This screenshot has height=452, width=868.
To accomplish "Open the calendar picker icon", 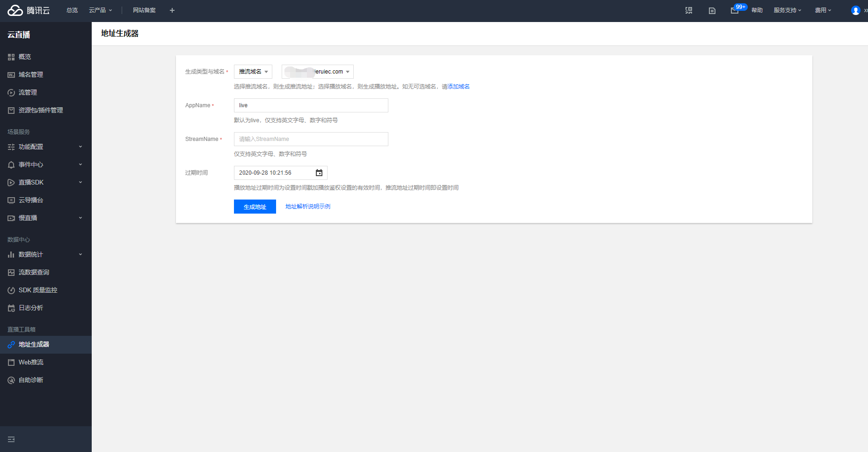I will [319, 173].
